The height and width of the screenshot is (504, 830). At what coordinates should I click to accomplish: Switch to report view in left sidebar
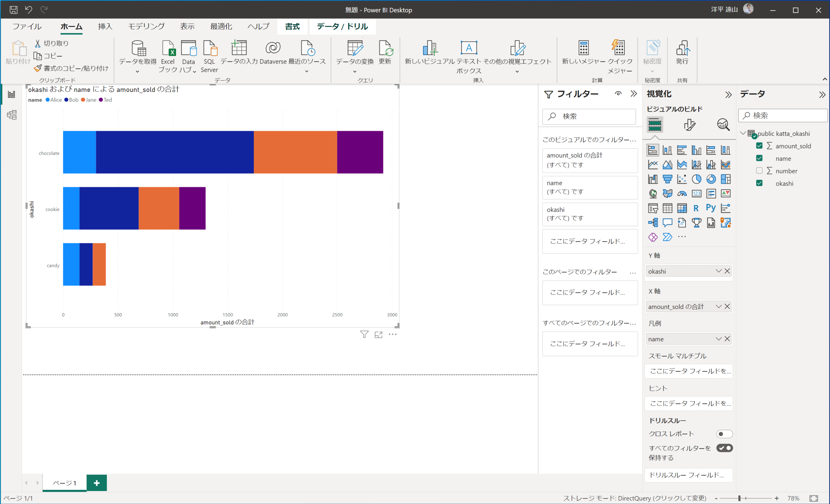coord(12,94)
